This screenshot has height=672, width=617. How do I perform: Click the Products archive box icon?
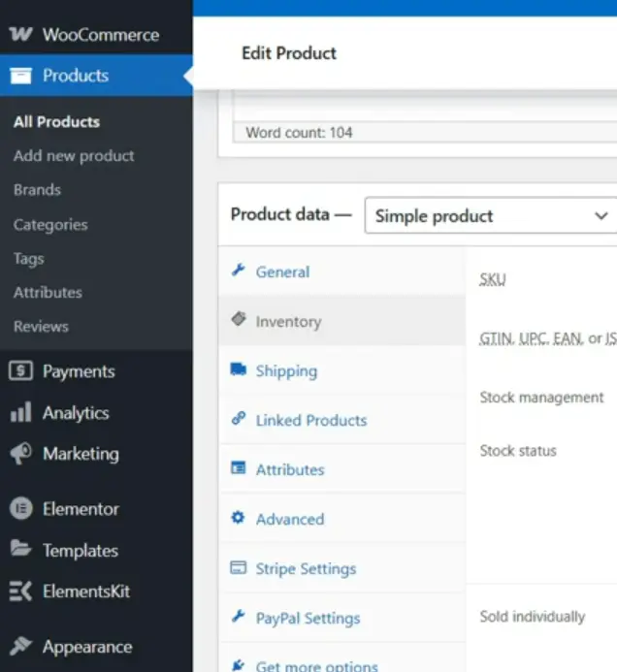click(x=20, y=76)
